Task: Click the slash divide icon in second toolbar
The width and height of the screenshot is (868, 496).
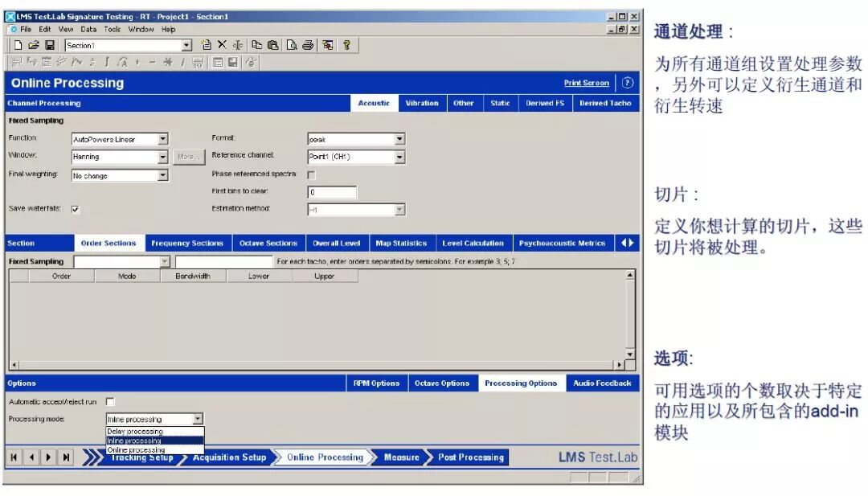Action: pyautogui.click(x=182, y=62)
